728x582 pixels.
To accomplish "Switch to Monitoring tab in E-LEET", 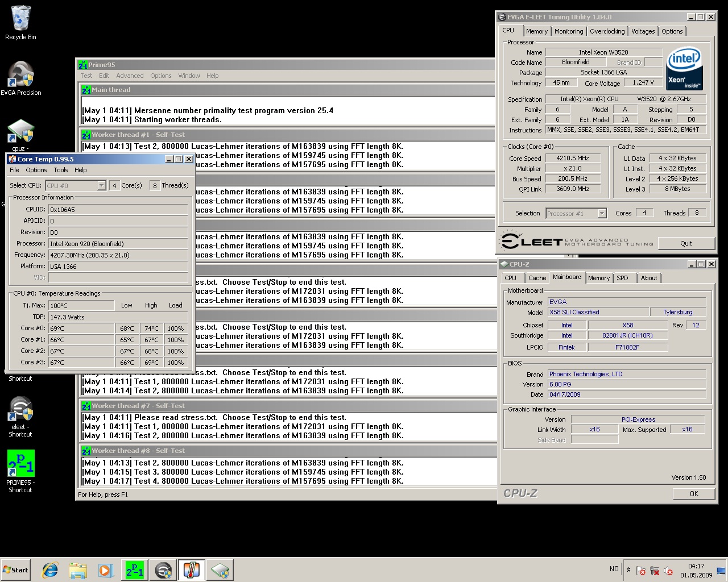I will point(569,31).
